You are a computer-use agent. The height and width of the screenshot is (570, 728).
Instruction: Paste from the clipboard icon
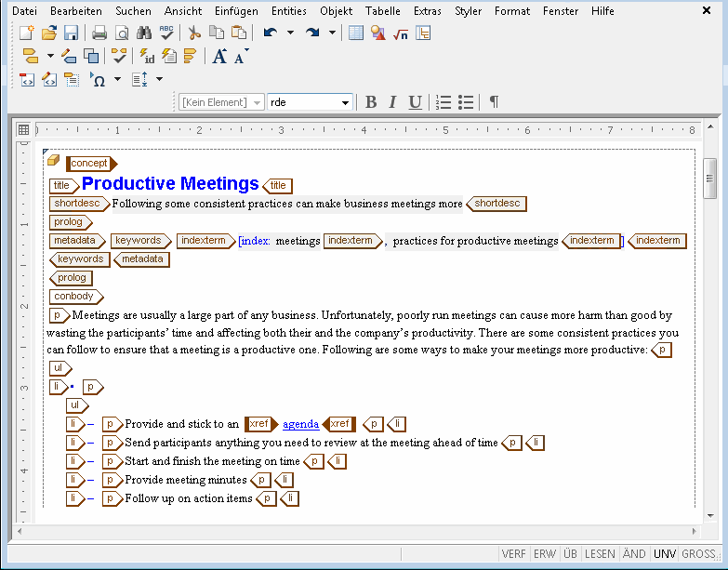coord(239,33)
